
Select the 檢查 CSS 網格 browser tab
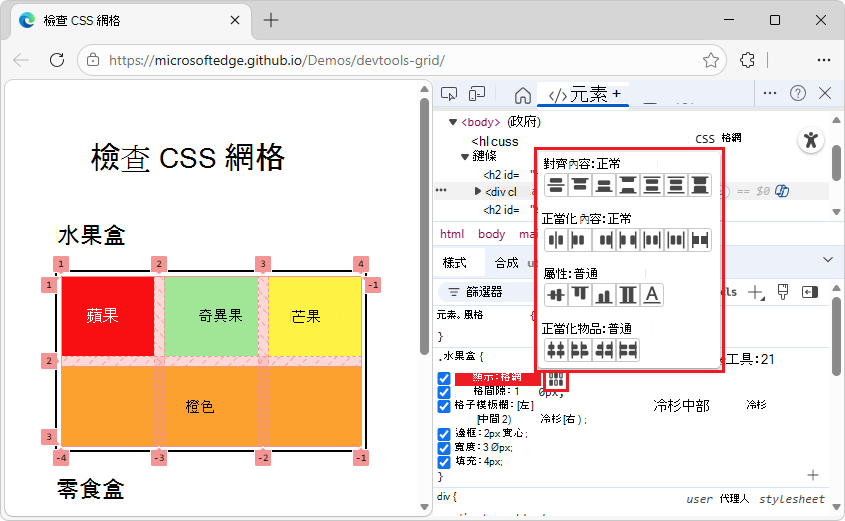tap(129, 20)
